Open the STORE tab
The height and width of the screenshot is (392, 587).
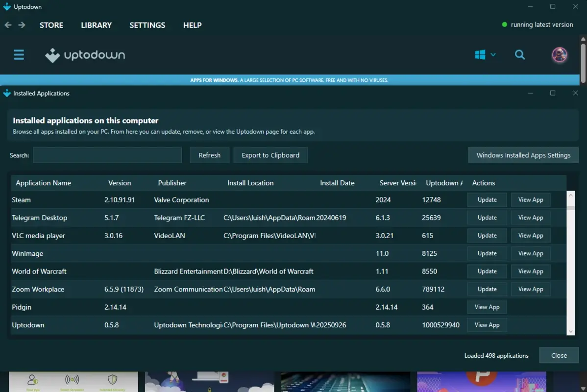(51, 25)
